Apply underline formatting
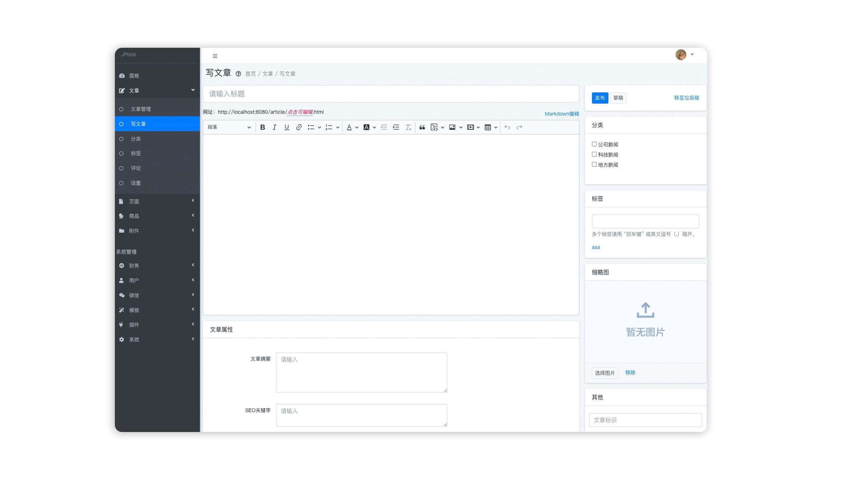 point(286,127)
